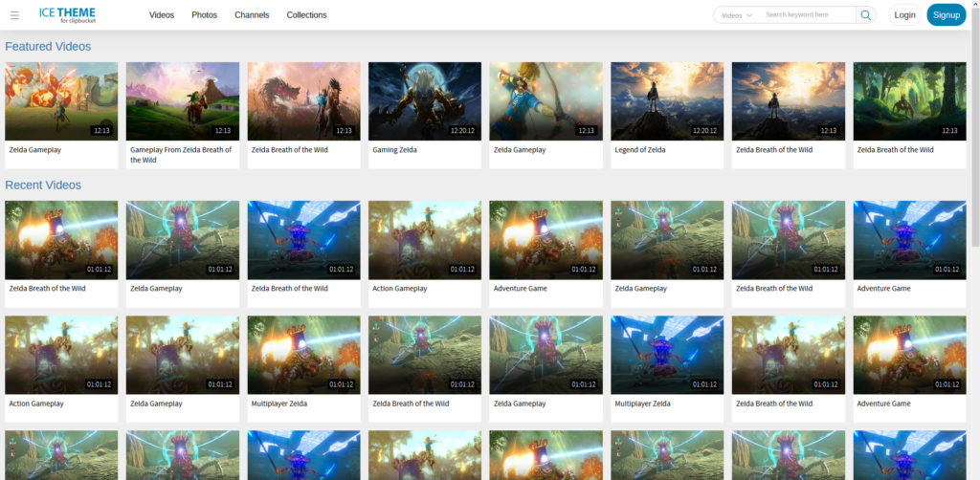Open the Videos navigation item
This screenshot has height=480, width=980.
tap(161, 15)
